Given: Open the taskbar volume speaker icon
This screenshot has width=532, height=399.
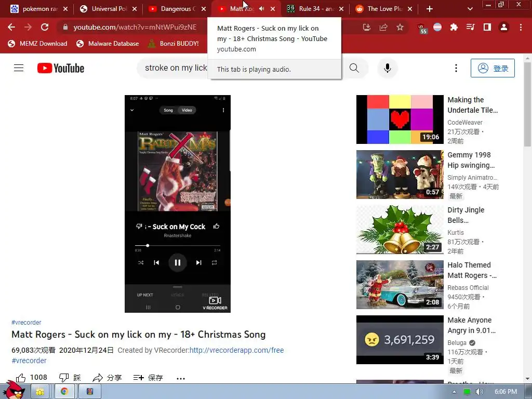Looking at the screenshot, I should click(479, 392).
